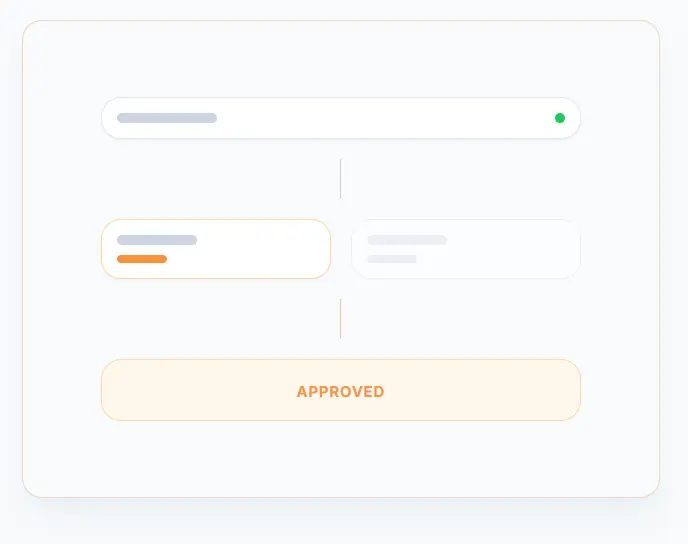Image resolution: width=688 pixels, height=544 pixels.
Task: Click the APPROVED text label
Action: tap(340, 391)
